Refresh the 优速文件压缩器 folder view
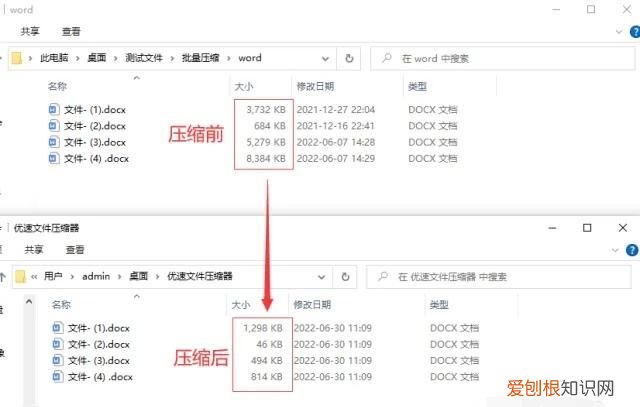640x407 pixels. (x=345, y=277)
